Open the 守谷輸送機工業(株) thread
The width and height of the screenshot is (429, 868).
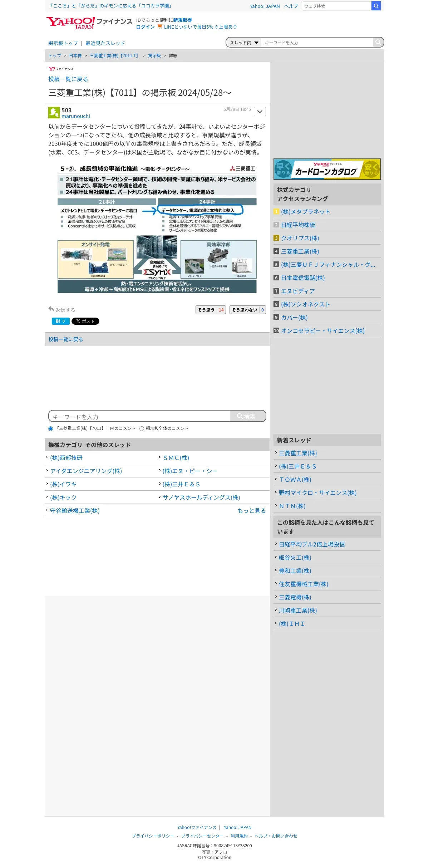tap(75, 511)
